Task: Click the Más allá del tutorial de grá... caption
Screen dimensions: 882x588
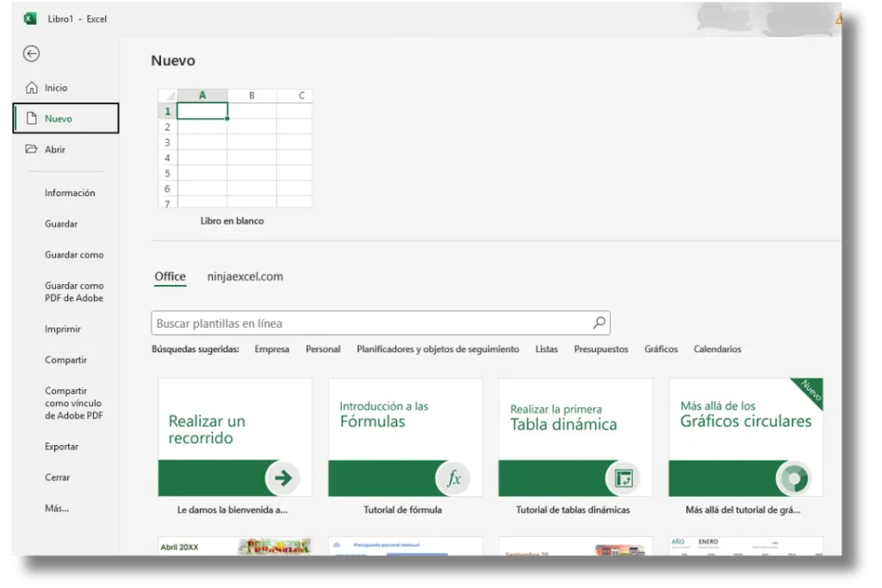Action: [x=743, y=510]
